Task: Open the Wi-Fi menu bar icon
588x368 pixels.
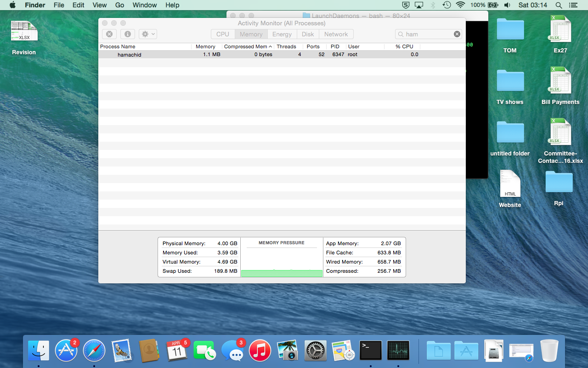Action: tap(460, 5)
